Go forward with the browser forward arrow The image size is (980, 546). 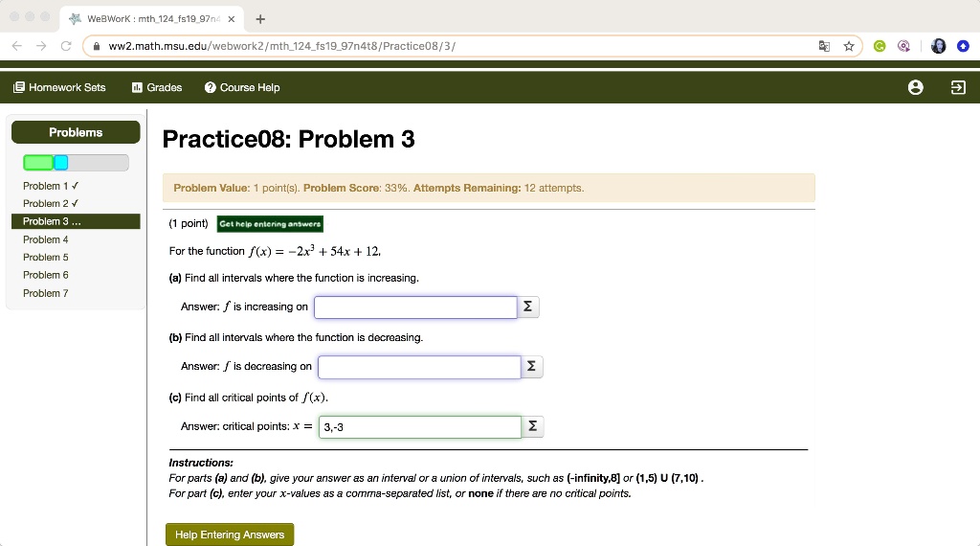tap(41, 46)
